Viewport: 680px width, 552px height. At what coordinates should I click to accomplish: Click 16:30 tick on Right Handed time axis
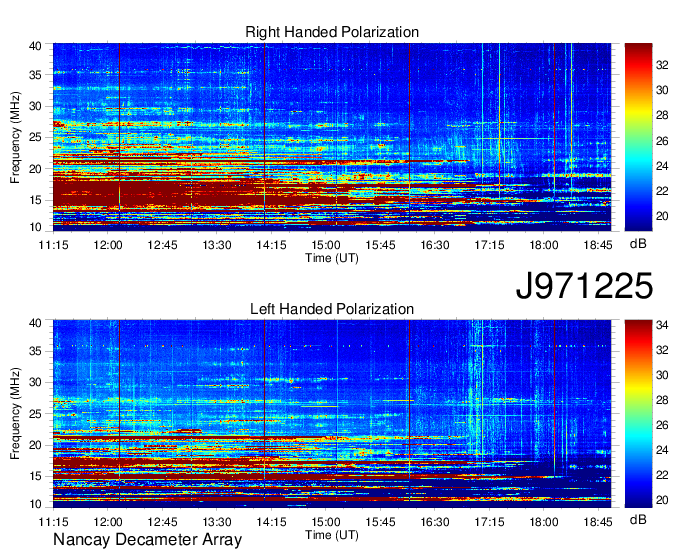(x=435, y=245)
